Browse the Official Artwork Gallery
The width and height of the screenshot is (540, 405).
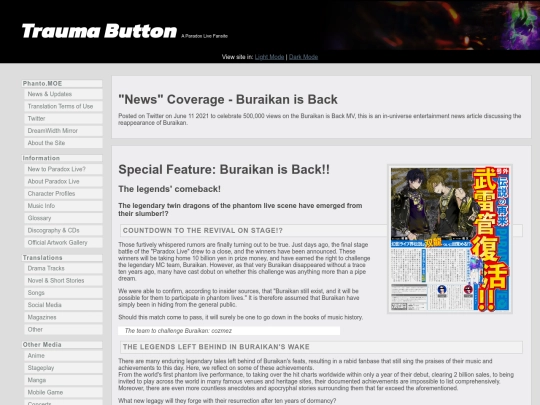point(63,242)
